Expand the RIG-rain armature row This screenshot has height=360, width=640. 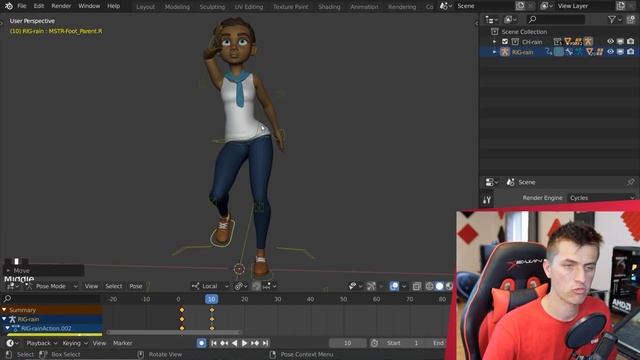tap(494, 52)
